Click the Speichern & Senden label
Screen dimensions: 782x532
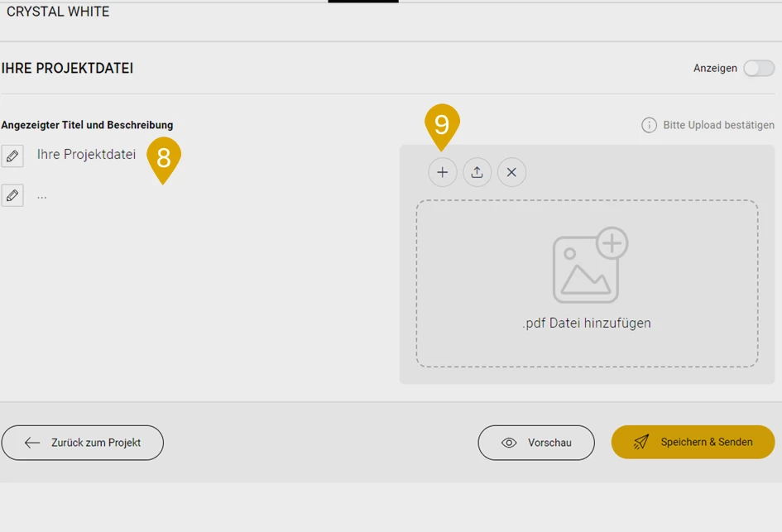706,442
